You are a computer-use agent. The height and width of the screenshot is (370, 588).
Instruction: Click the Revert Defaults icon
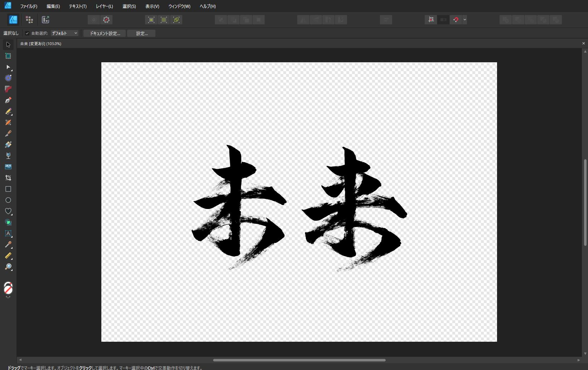[106, 20]
